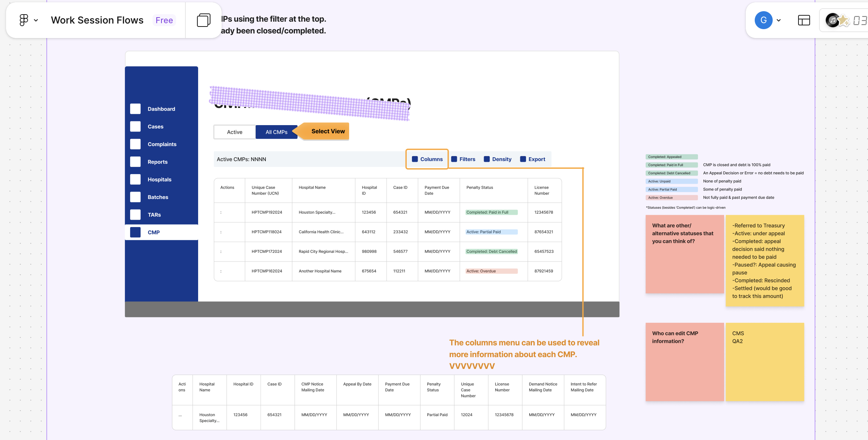
Task: Select the Active: Overdue status swatch in legend
Action: [x=671, y=198]
